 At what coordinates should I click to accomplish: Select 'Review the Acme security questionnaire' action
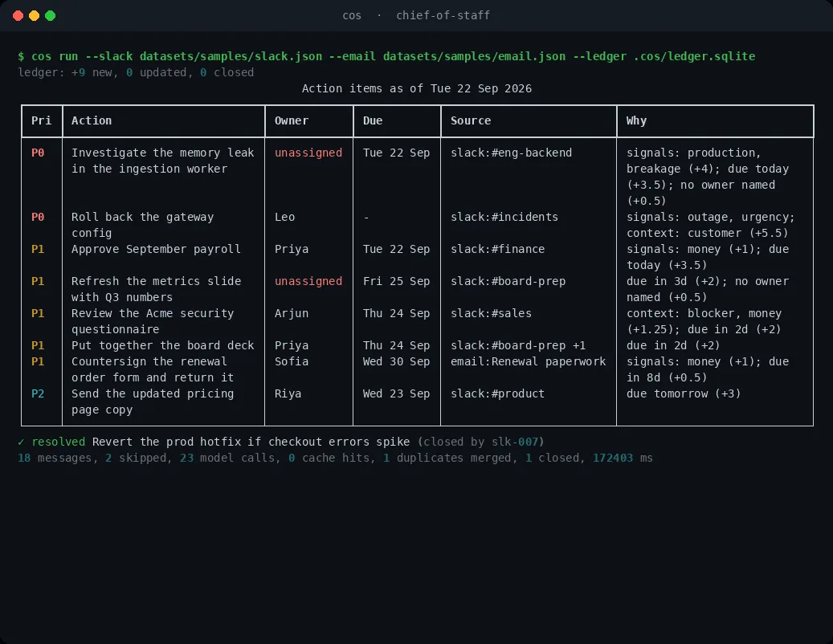point(153,321)
